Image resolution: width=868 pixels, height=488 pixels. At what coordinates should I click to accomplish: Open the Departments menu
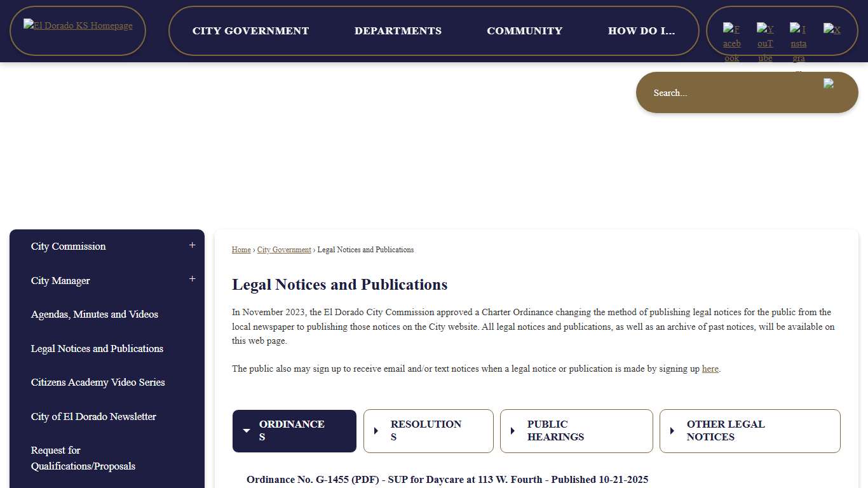click(398, 30)
